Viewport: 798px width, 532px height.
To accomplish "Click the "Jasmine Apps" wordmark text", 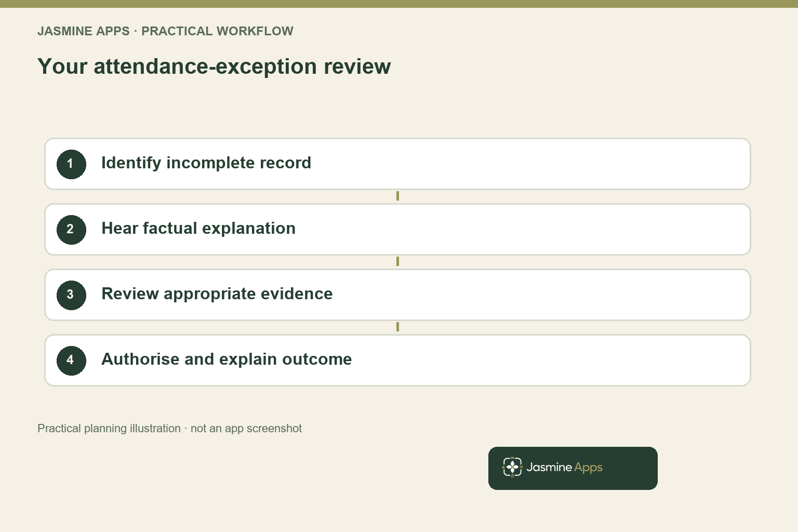I will [x=565, y=468].
